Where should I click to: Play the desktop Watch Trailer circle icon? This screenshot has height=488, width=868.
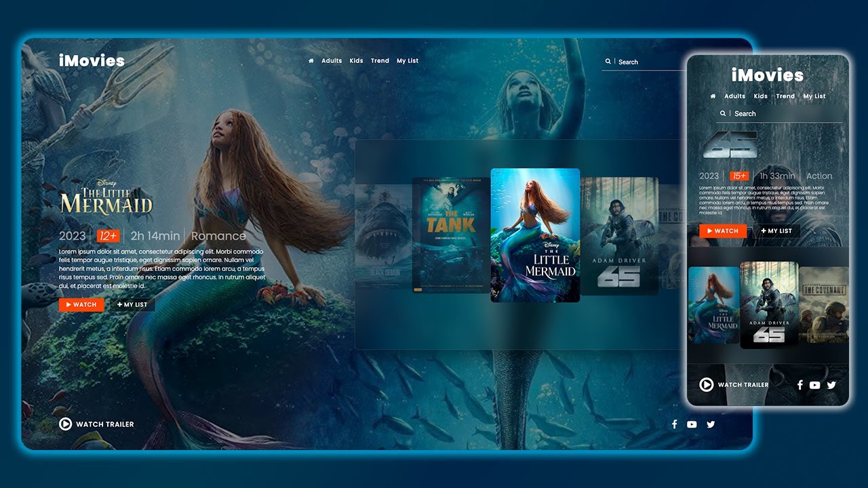65,424
